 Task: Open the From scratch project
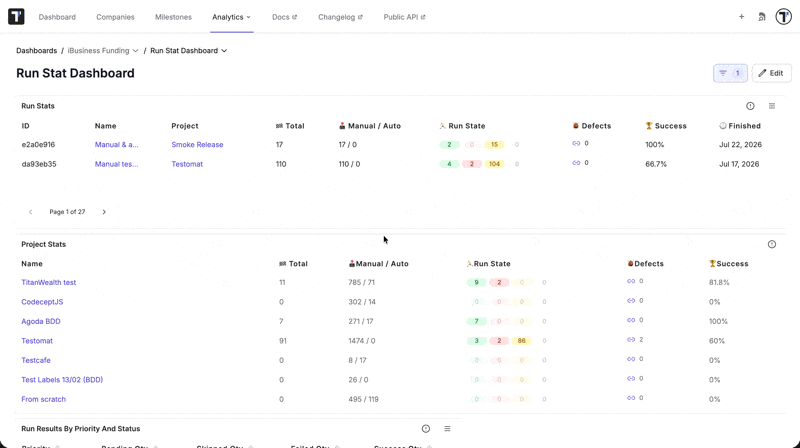click(x=43, y=399)
